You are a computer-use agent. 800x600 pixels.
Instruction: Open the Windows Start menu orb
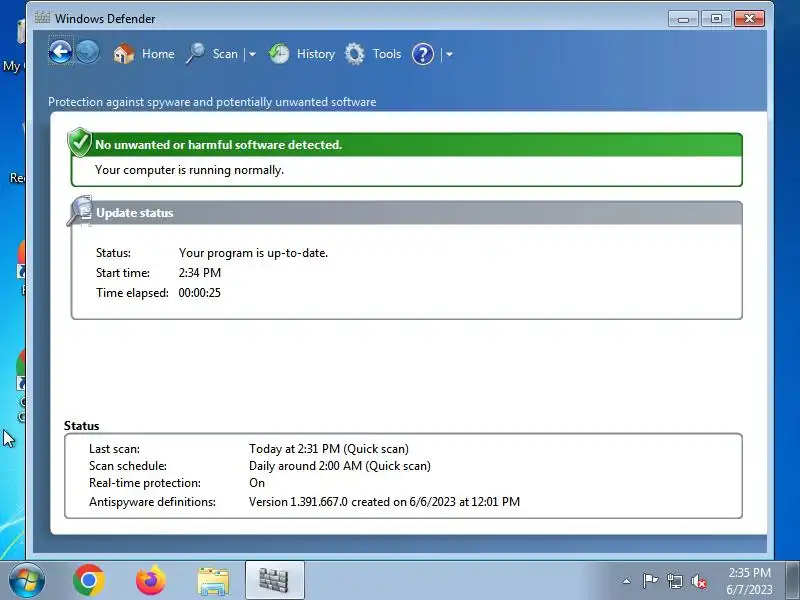point(27,581)
